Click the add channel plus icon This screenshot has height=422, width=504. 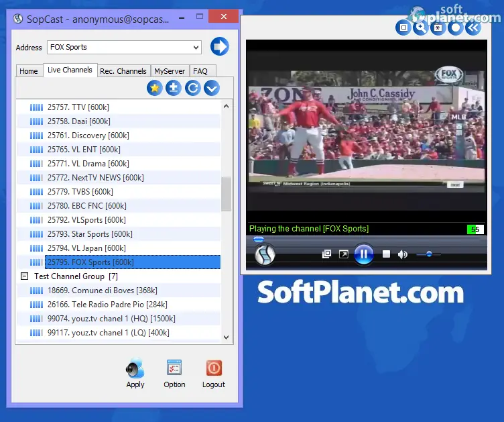click(174, 88)
